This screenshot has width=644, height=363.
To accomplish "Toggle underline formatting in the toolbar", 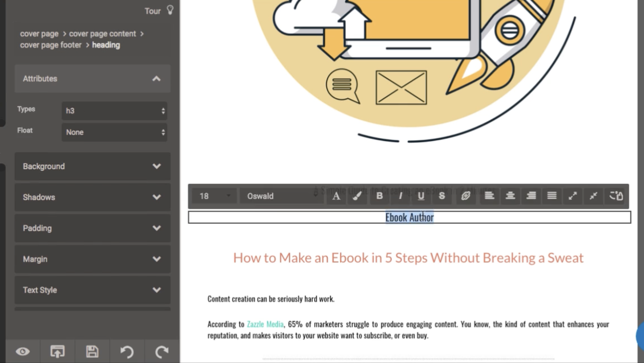I will tap(421, 196).
